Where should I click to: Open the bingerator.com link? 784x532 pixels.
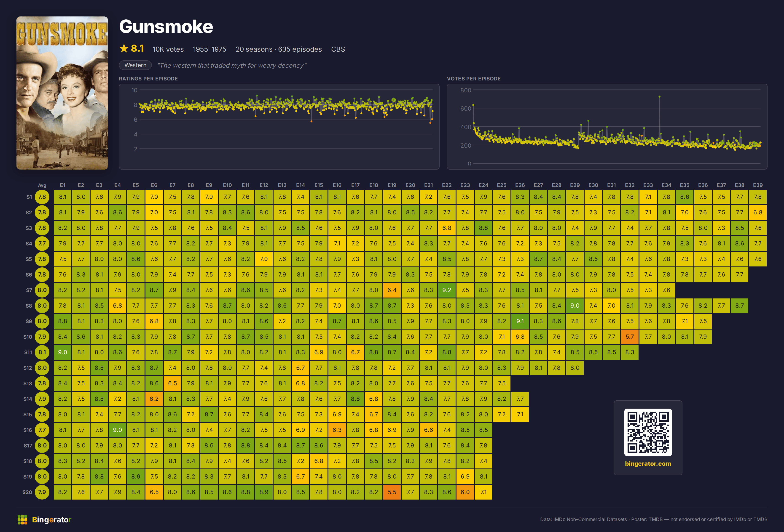click(x=648, y=464)
